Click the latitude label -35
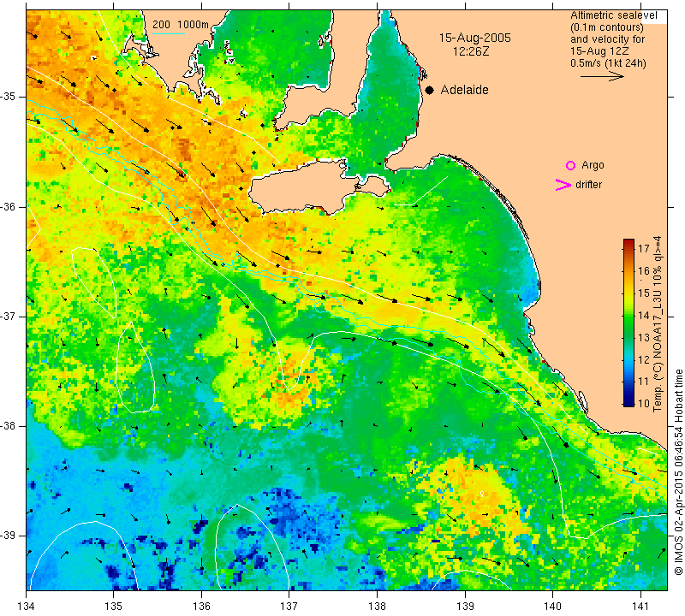This screenshot has width=685, height=616. 9,97
